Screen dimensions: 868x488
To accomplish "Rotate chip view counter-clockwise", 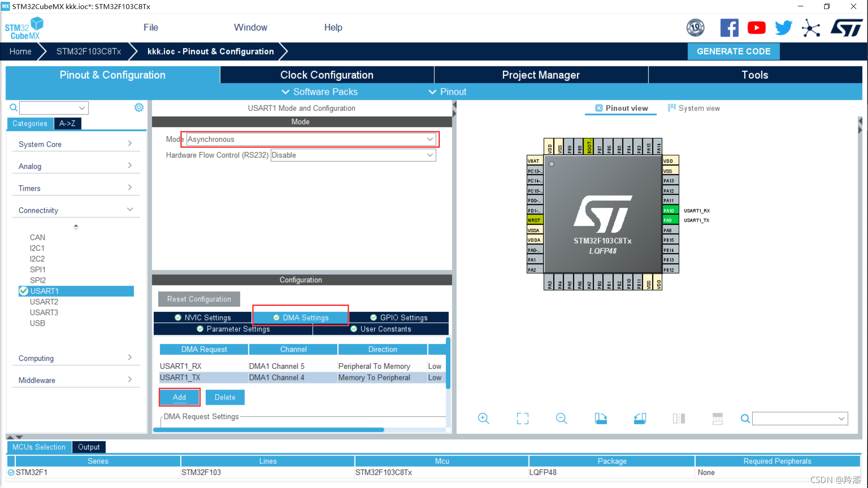I will click(640, 418).
